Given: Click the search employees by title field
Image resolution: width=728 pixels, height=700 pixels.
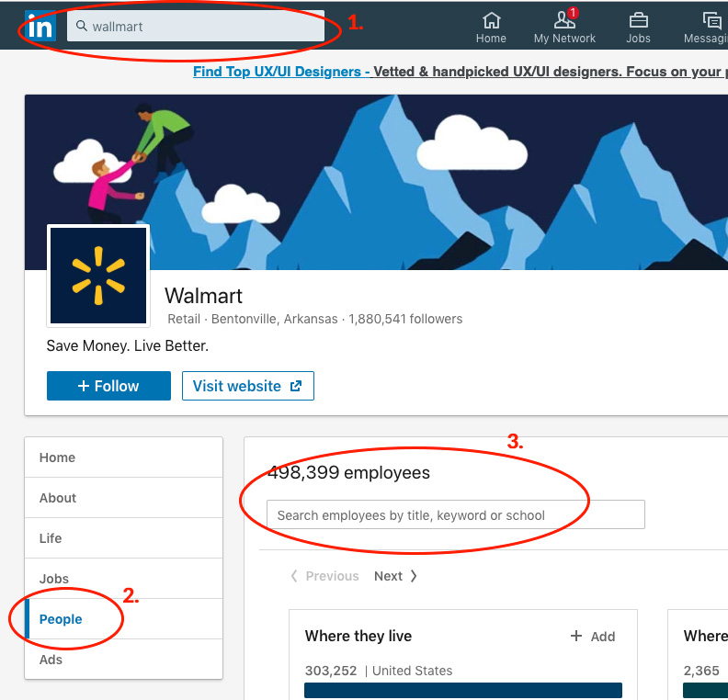Looking at the screenshot, I should pos(455,515).
